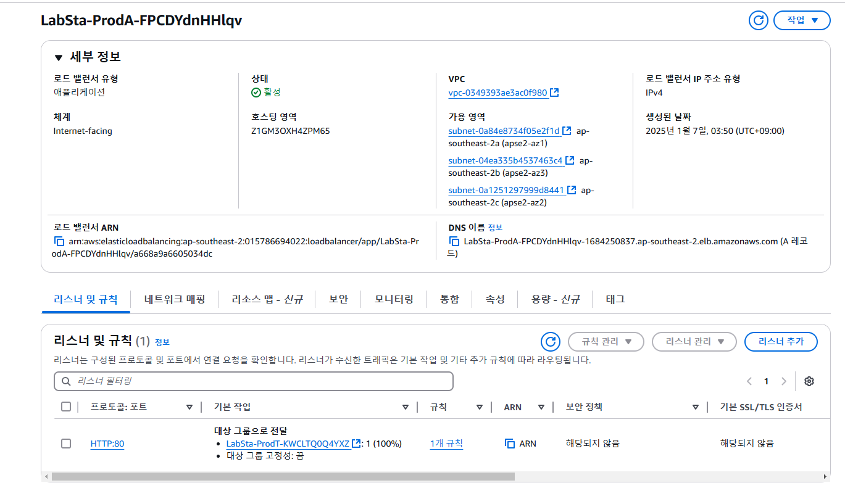Open the VPC link vpc-0349393ae3ac0f980
845x504 pixels.
click(497, 93)
